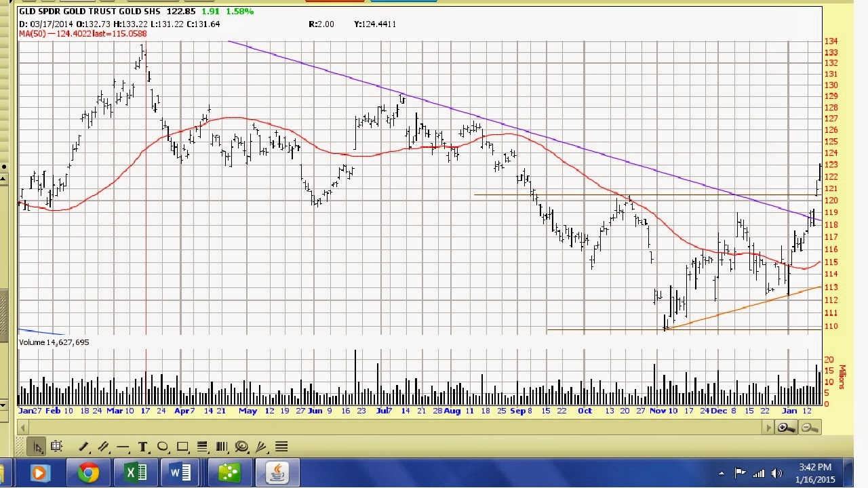Select the horizontal retracement lines tool

point(202,447)
